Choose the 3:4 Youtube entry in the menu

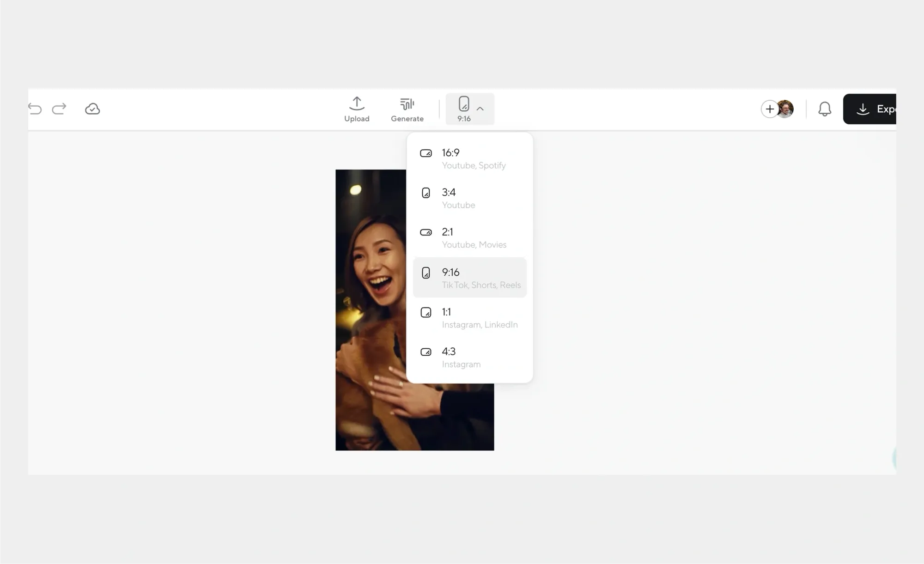(470, 198)
